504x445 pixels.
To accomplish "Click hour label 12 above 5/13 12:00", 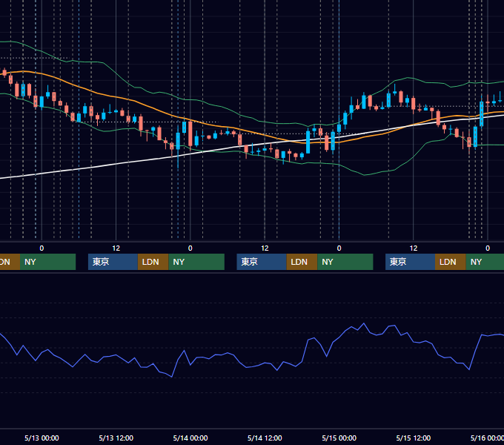I will click(x=116, y=248).
